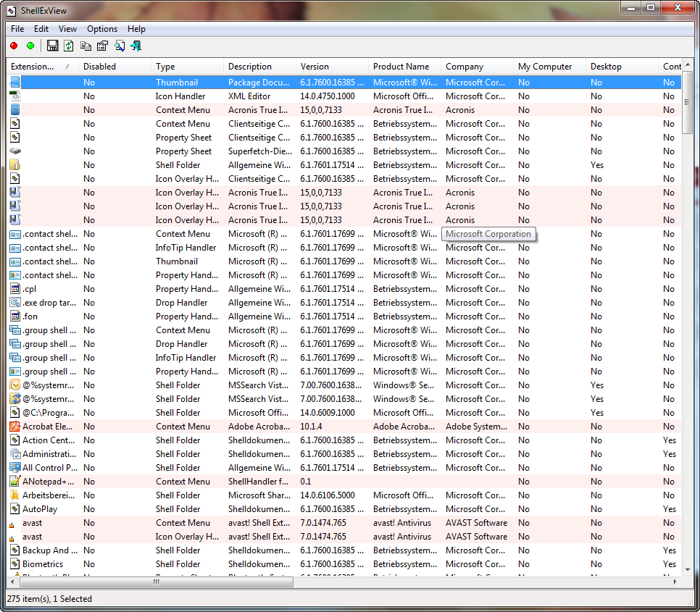Click the Copy Selected Items toolbar icon
Image resolution: width=700 pixels, height=612 pixels.
click(x=86, y=46)
